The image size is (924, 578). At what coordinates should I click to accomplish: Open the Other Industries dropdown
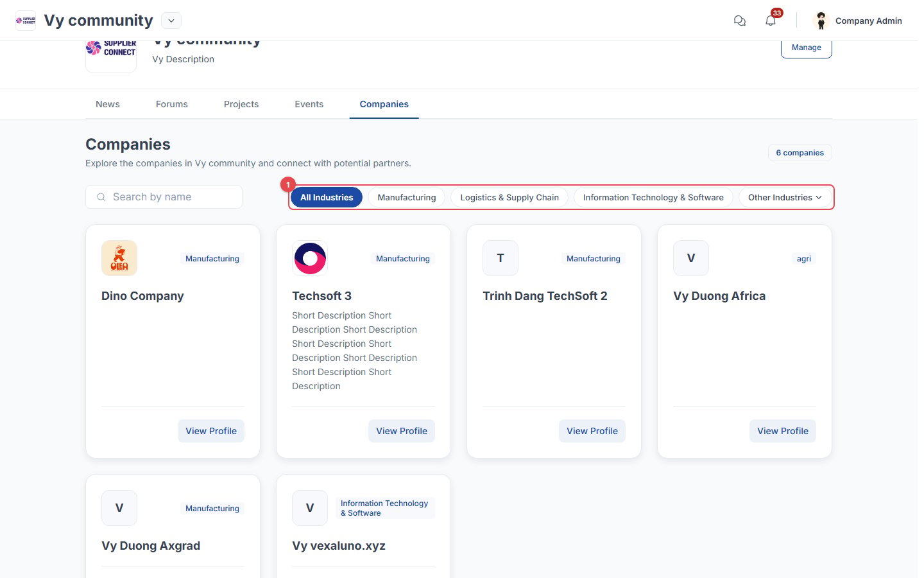tap(785, 197)
